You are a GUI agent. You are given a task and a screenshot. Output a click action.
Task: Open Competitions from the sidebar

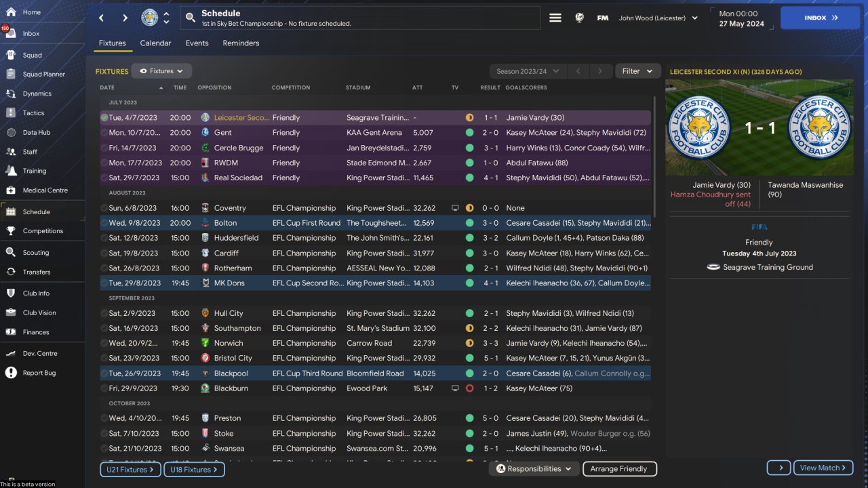click(43, 230)
